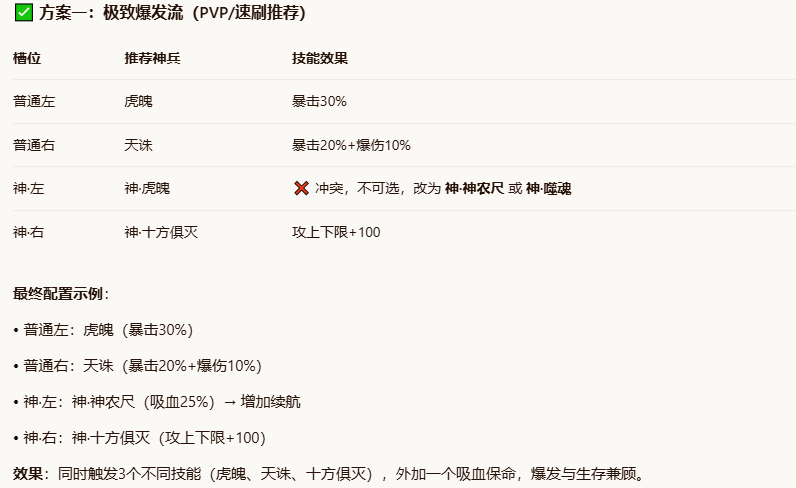Image resolution: width=796 pixels, height=488 pixels.
Task: Click the 槽位 column header
Action: coord(27,58)
